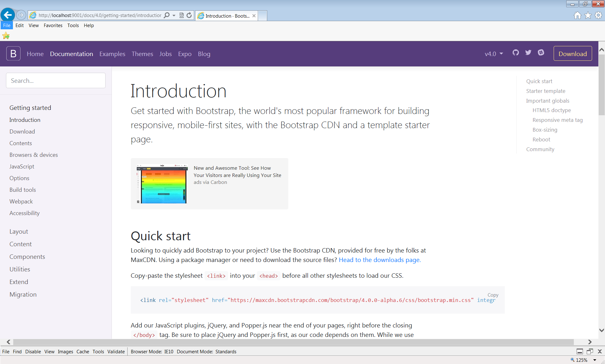The height and width of the screenshot is (364, 605).
Task: Open ads via Carbon link
Action: (210, 182)
